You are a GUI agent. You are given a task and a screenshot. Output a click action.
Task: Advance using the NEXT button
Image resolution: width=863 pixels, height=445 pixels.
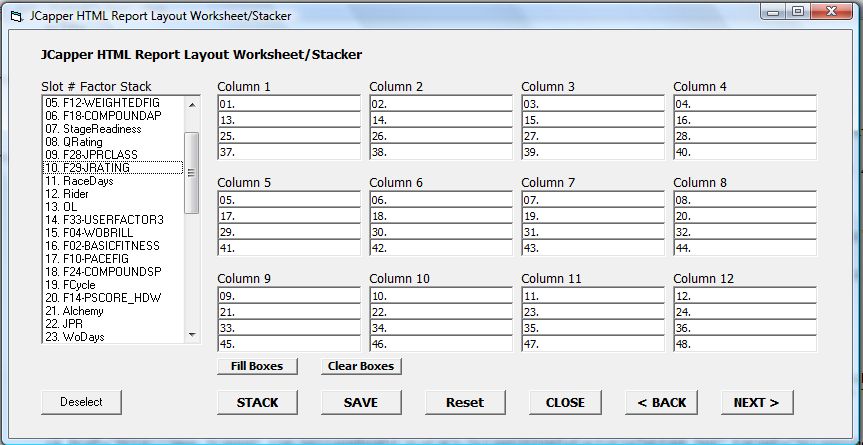[757, 403]
